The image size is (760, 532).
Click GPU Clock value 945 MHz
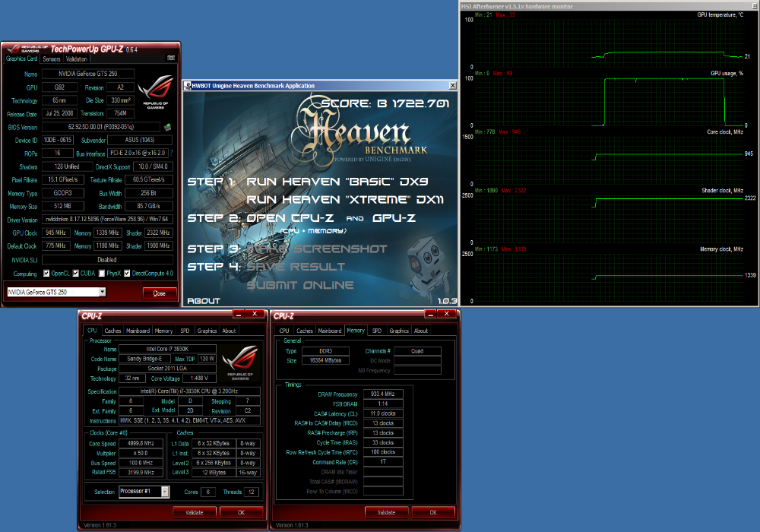click(x=55, y=233)
